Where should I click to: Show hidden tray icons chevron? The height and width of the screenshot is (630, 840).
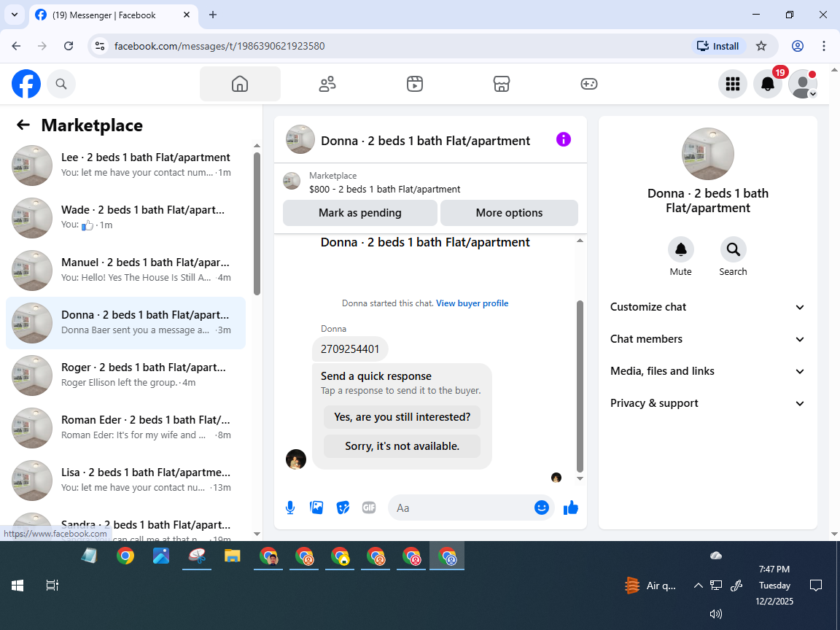[698, 586]
